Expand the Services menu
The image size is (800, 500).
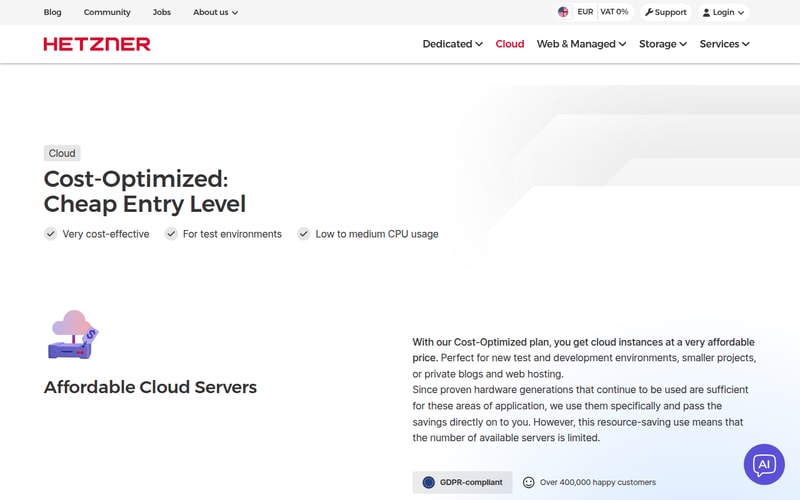[x=724, y=44]
